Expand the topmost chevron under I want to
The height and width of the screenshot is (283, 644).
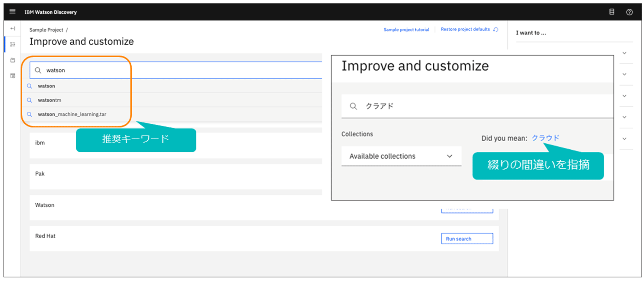(x=624, y=53)
